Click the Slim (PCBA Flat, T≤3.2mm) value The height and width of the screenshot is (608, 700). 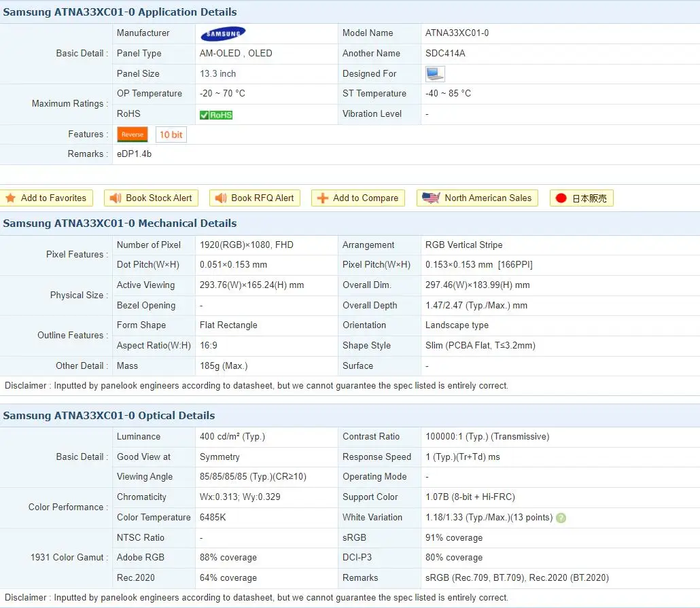[x=480, y=346]
